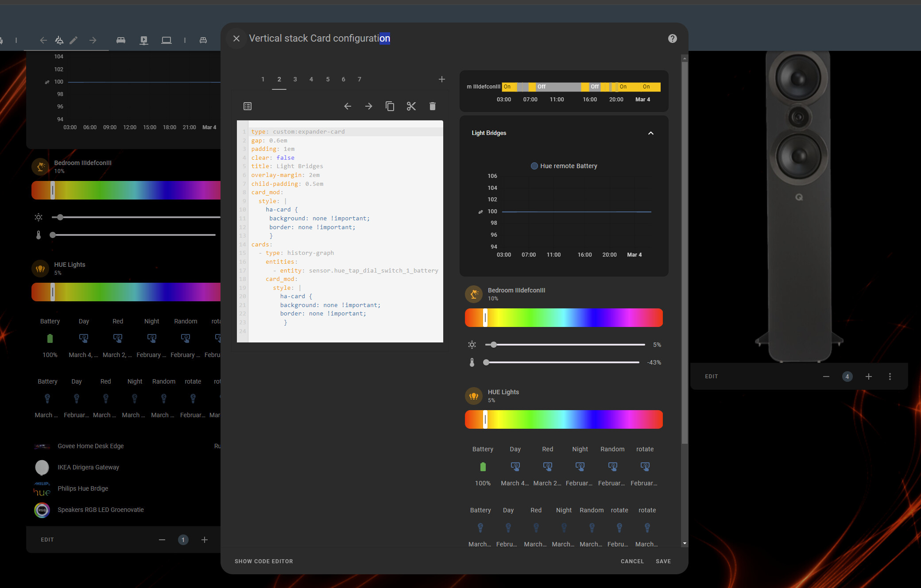Adjust the Bedroom brightness slider at 5%
Image resolution: width=921 pixels, height=588 pixels.
[x=493, y=345]
